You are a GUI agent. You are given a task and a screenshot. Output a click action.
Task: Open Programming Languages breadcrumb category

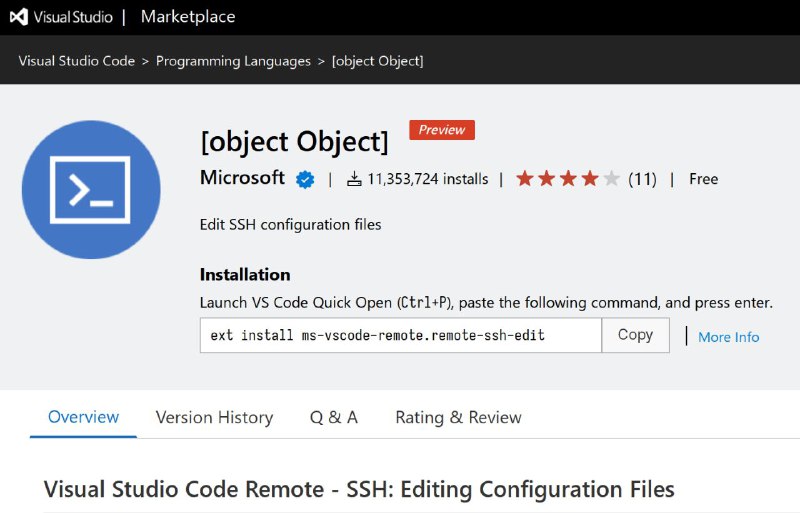coord(233,61)
